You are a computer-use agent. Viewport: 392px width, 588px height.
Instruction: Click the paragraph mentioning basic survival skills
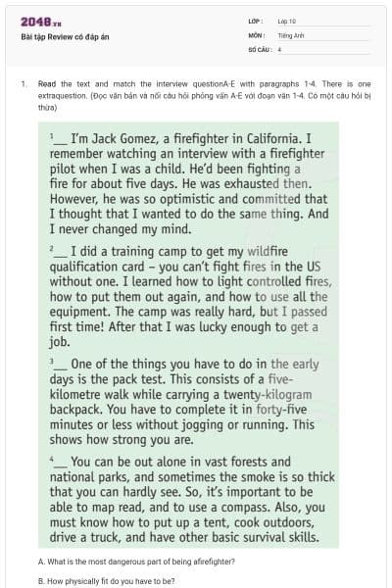pos(192,500)
